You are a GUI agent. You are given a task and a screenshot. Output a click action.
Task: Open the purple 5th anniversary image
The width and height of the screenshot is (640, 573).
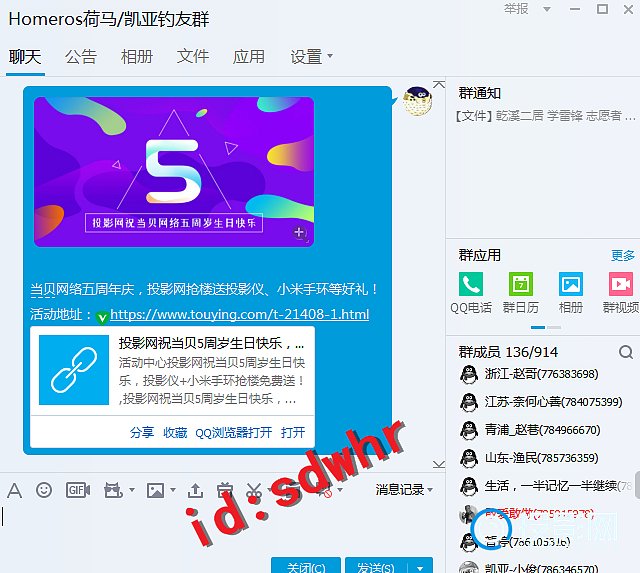click(x=174, y=172)
